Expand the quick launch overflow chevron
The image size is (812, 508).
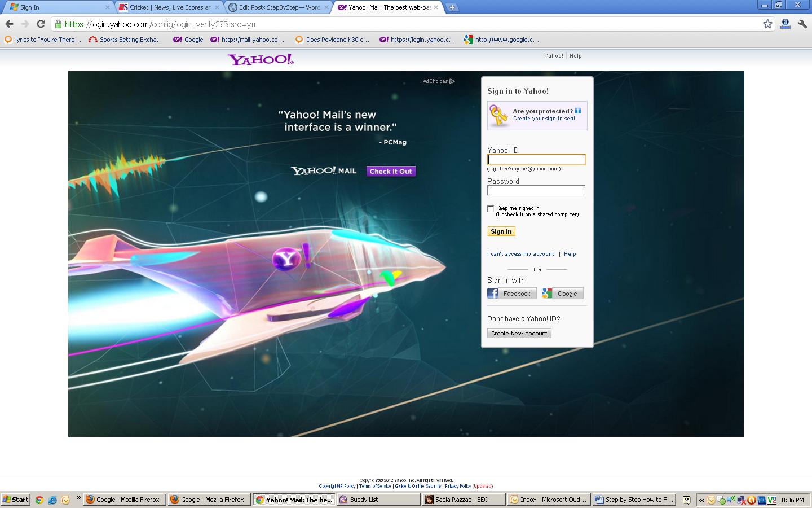78,498
